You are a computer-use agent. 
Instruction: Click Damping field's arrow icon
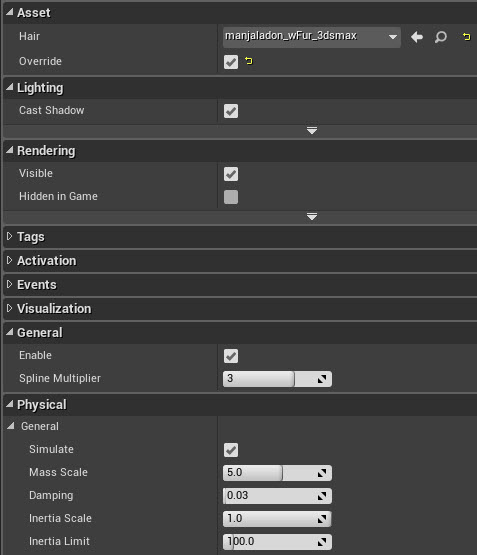(322, 496)
